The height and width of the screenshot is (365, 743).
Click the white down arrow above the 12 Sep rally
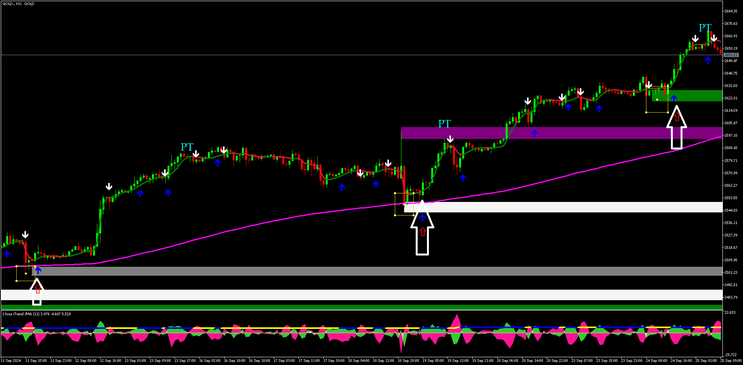click(x=109, y=187)
